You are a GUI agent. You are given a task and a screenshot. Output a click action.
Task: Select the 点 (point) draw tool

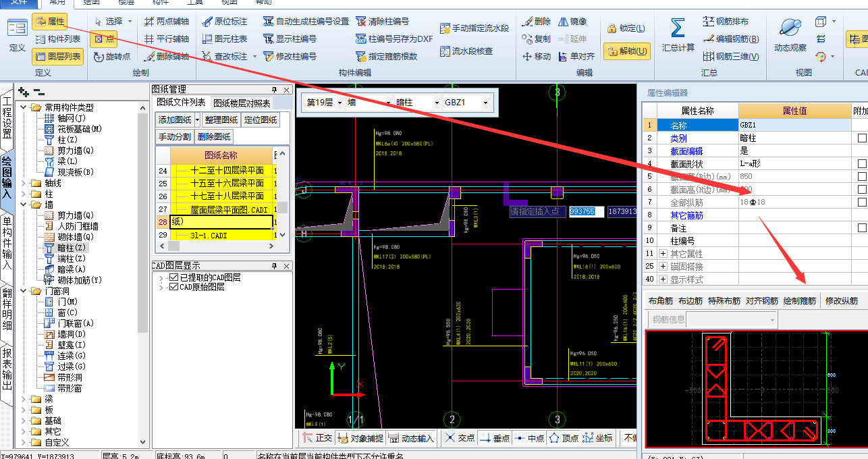pos(103,39)
